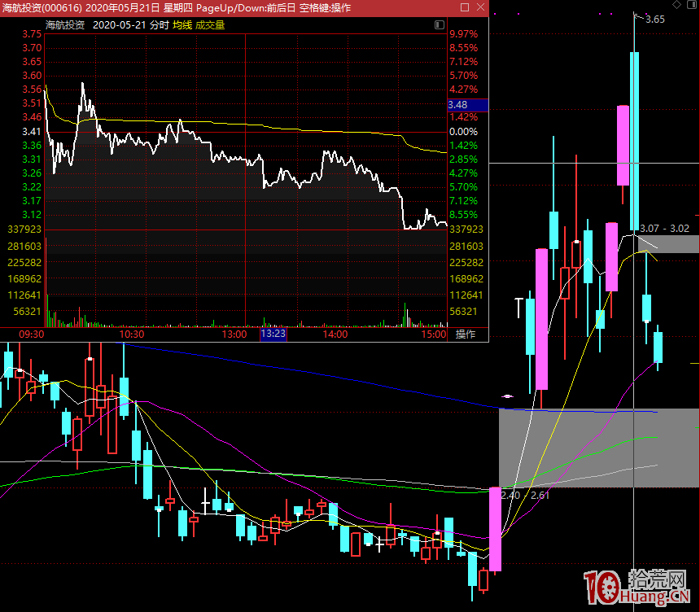Maximize the 海航投资 intraday popup window
Viewport: 700px width, 612px height.
tap(464, 7)
